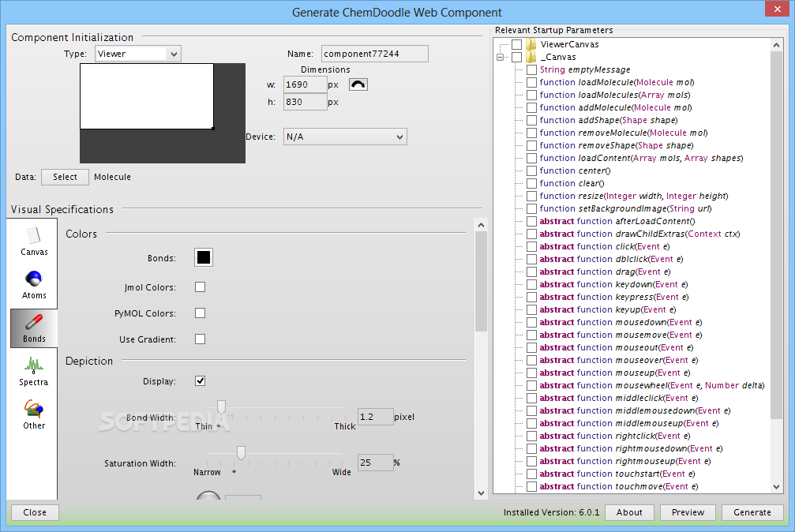The image size is (795, 532).
Task: Check the function clear() parameter box
Action: click(531, 183)
